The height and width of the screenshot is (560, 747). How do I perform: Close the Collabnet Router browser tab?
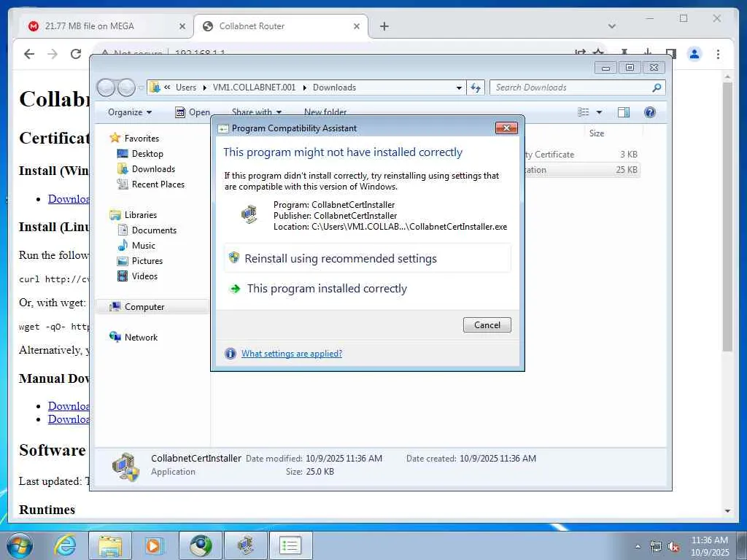pyautogui.click(x=356, y=26)
